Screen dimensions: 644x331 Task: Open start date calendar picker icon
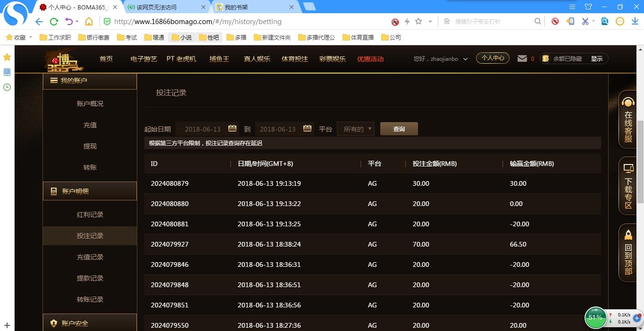[232, 129]
